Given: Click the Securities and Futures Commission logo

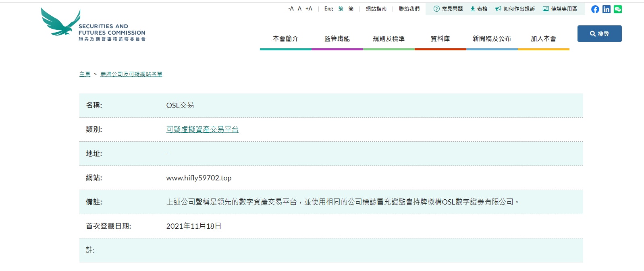Looking at the screenshot, I should click(x=93, y=25).
